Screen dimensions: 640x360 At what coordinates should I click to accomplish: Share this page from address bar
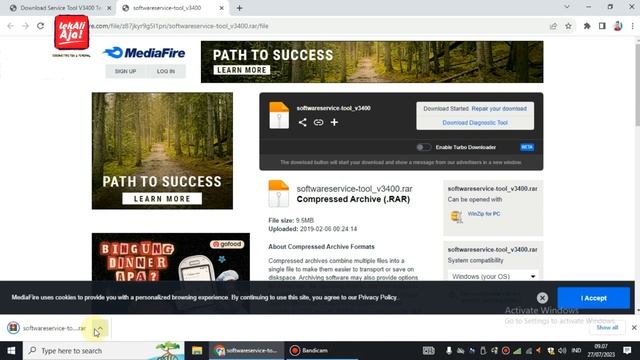(553, 26)
